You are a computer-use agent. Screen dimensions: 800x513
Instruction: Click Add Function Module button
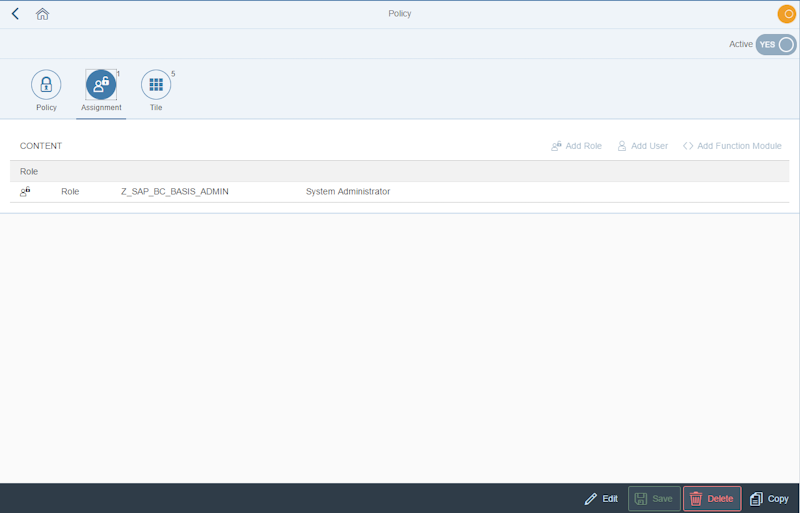coord(732,146)
